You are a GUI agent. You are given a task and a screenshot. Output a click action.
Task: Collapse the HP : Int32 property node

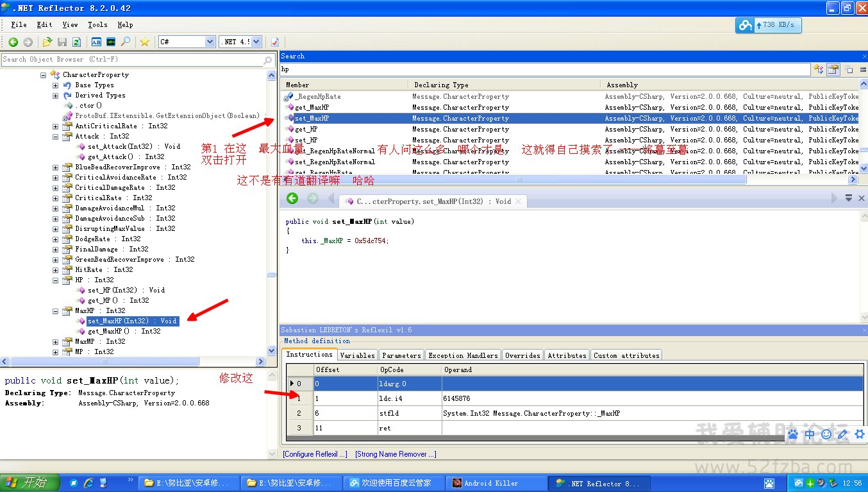click(x=56, y=280)
